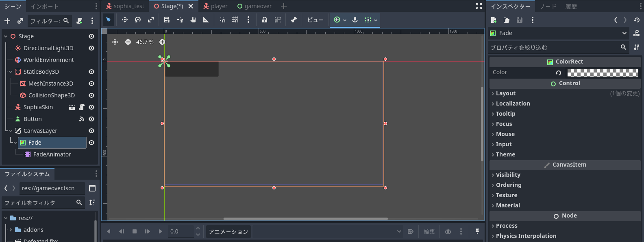This screenshot has height=242, width=644.
Task: Add a new child node with plus icon
Action: coord(7,21)
